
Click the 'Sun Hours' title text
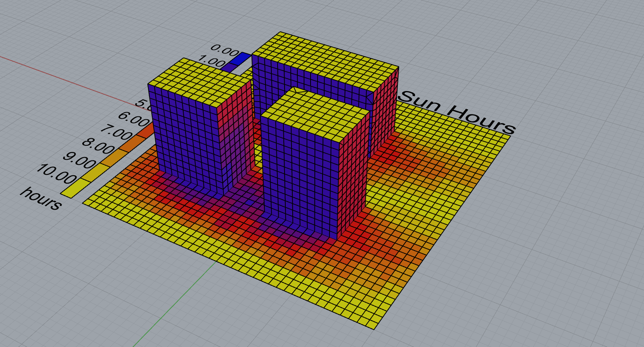pos(458,112)
